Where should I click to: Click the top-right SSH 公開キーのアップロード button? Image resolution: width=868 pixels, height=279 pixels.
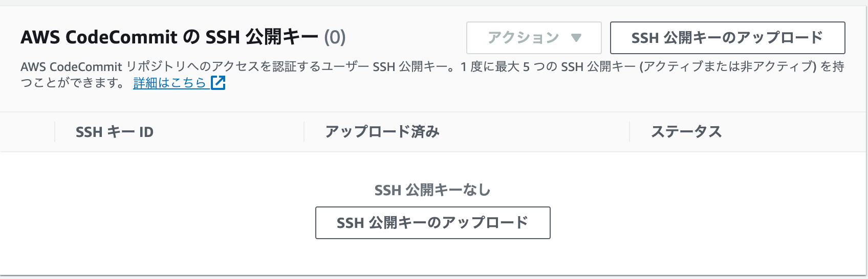727,38
